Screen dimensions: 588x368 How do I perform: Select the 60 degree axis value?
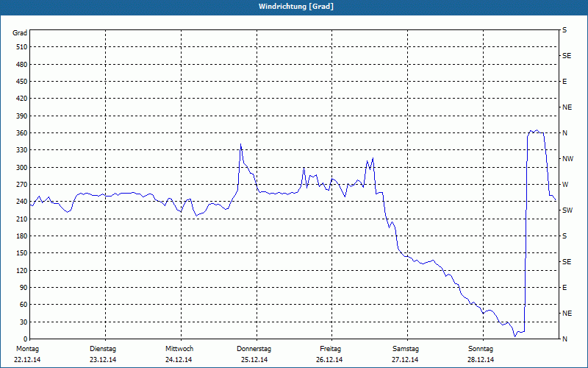coord(23,305)
